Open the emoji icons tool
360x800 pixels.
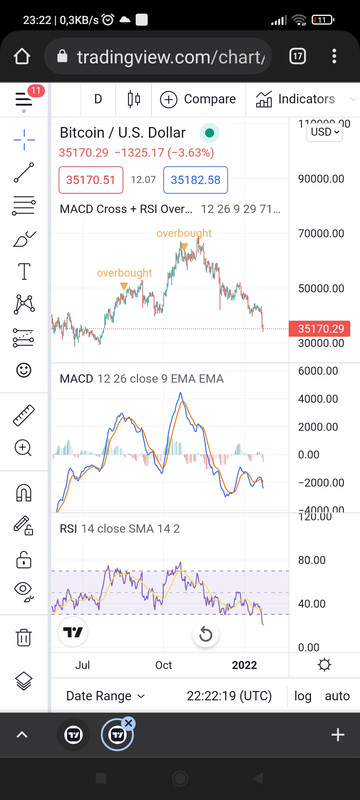coord(24,370)
